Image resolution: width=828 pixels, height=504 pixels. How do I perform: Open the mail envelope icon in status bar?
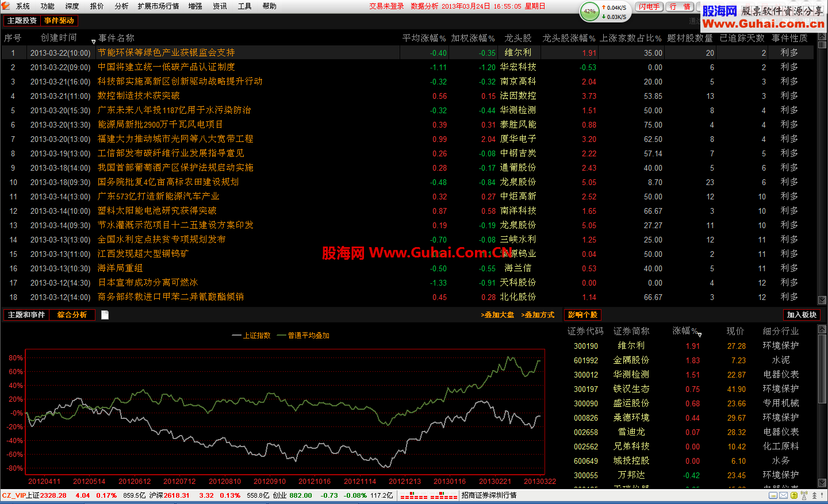783,495
